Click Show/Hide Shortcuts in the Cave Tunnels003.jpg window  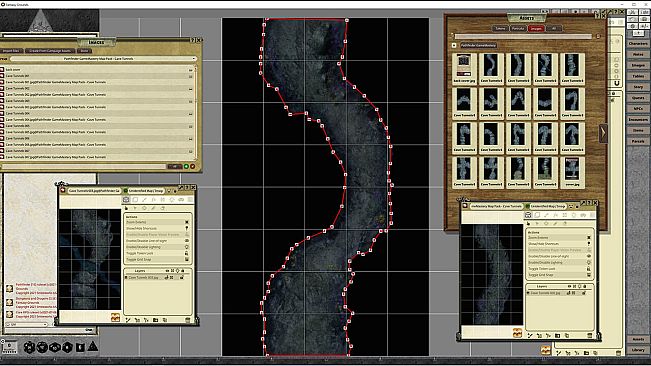[x=157, y=228]
